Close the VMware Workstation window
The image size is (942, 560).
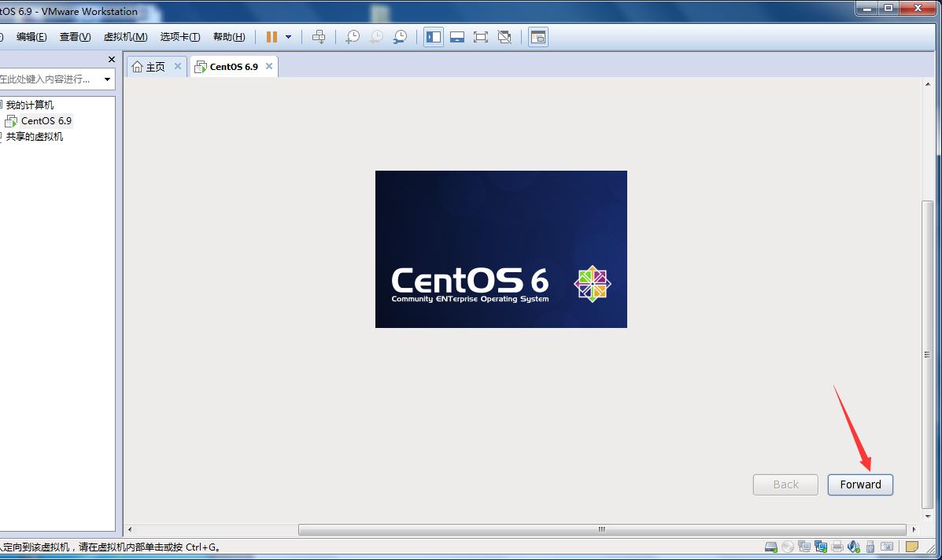[918, 9]
